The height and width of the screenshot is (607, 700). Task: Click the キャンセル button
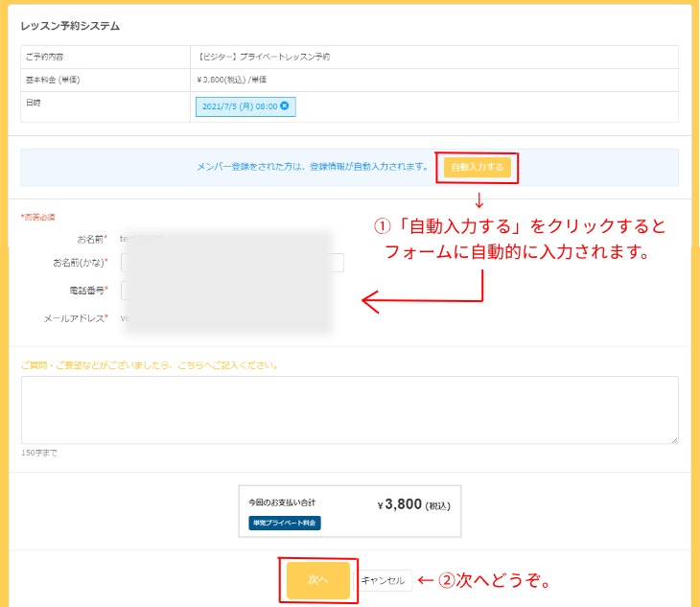(383, 580)
